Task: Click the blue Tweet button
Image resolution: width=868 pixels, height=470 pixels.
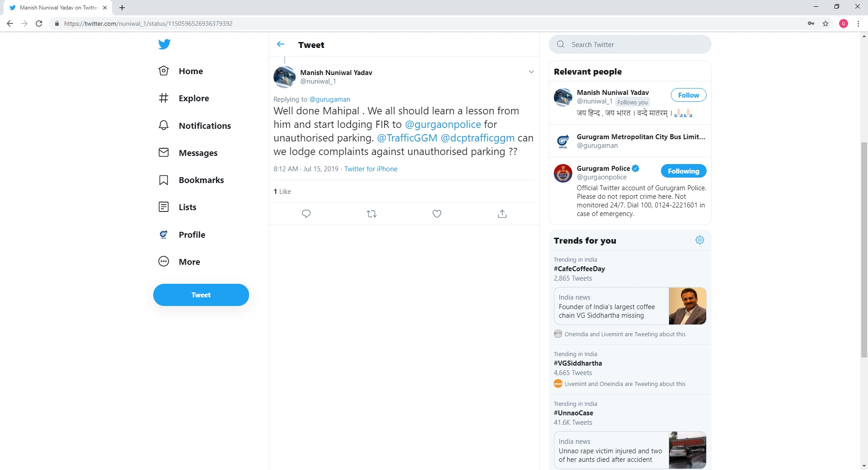Action: click(x=201, y=295)
